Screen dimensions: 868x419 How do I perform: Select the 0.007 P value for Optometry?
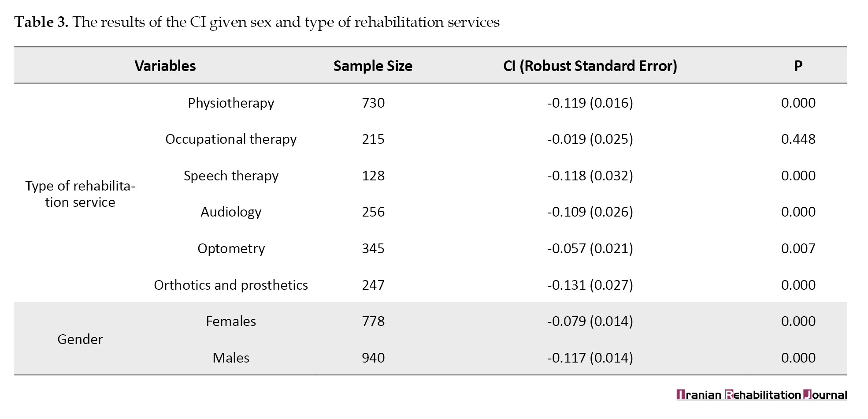tap(798, 248)
